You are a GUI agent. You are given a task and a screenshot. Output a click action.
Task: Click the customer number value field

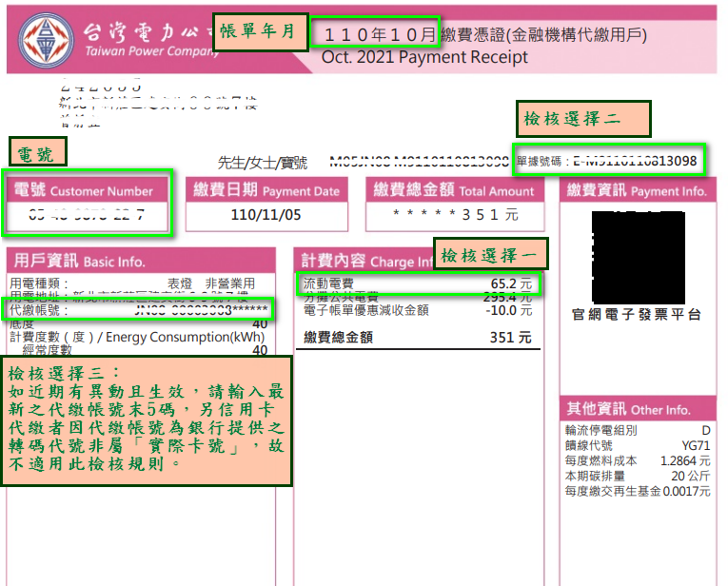87,216
